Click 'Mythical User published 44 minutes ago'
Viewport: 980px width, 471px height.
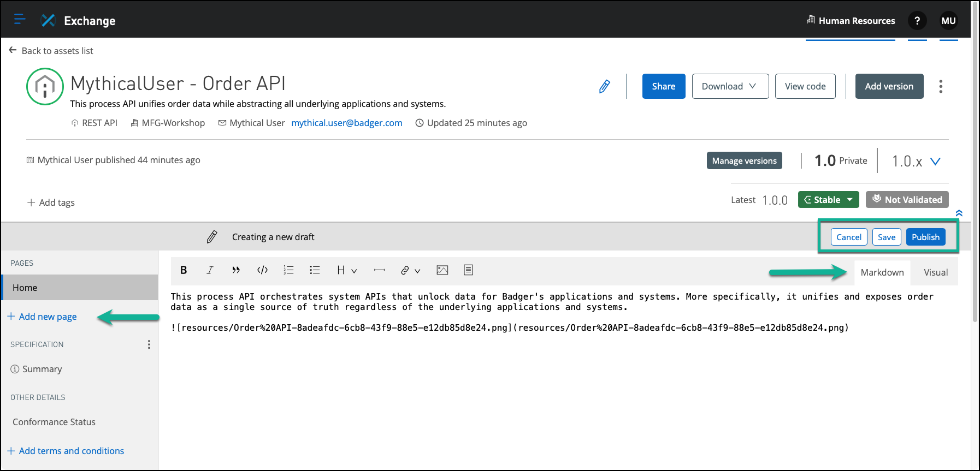(114, 160)
